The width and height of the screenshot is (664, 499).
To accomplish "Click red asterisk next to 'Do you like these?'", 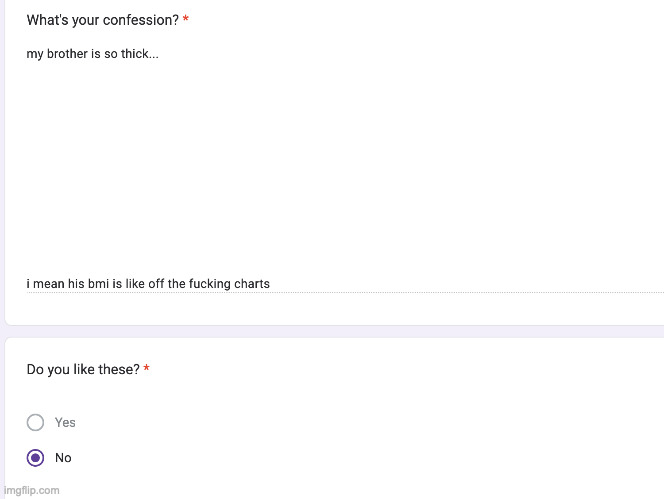I will [x=147, y=370].
